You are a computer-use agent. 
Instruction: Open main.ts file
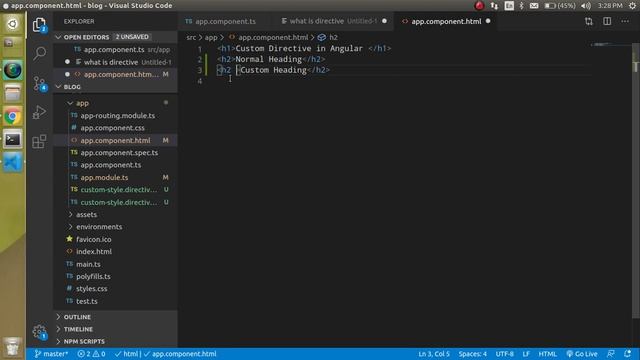[x=116, y=264]
